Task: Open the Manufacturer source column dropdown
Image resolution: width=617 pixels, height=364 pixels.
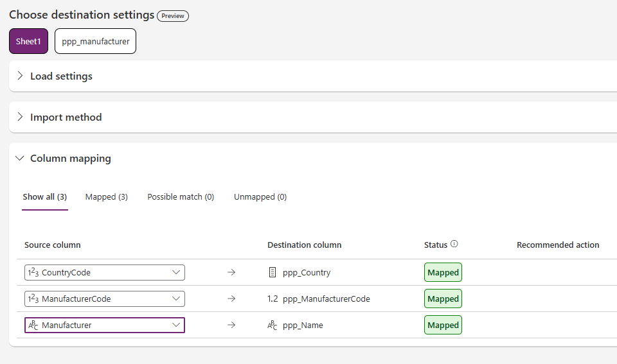Action: point(176,325)
